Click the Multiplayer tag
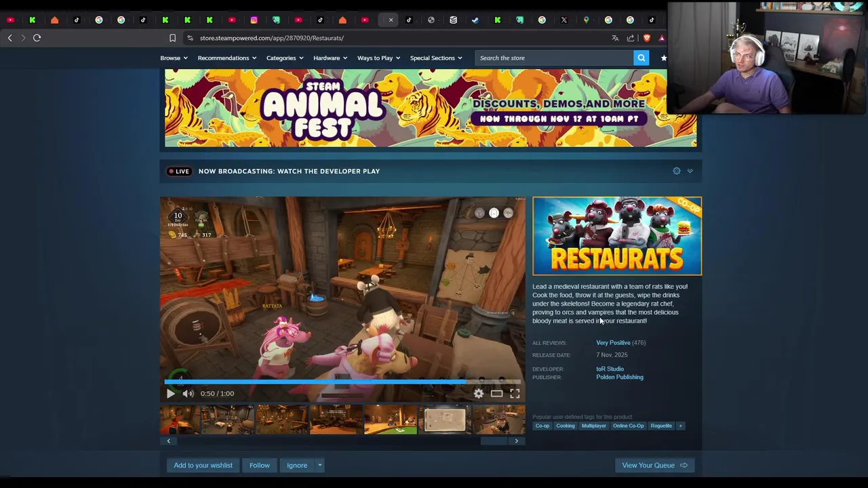 pyautogui.click(x=593, y=426)
